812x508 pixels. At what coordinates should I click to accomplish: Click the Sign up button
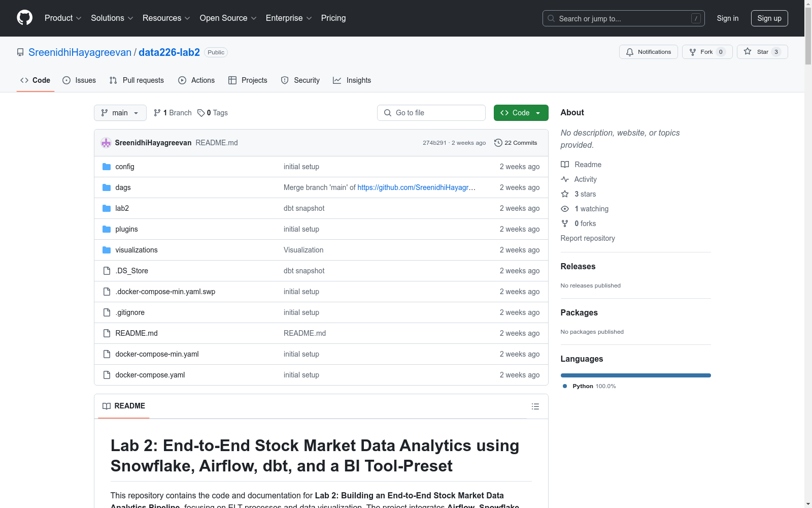[769, 18]
